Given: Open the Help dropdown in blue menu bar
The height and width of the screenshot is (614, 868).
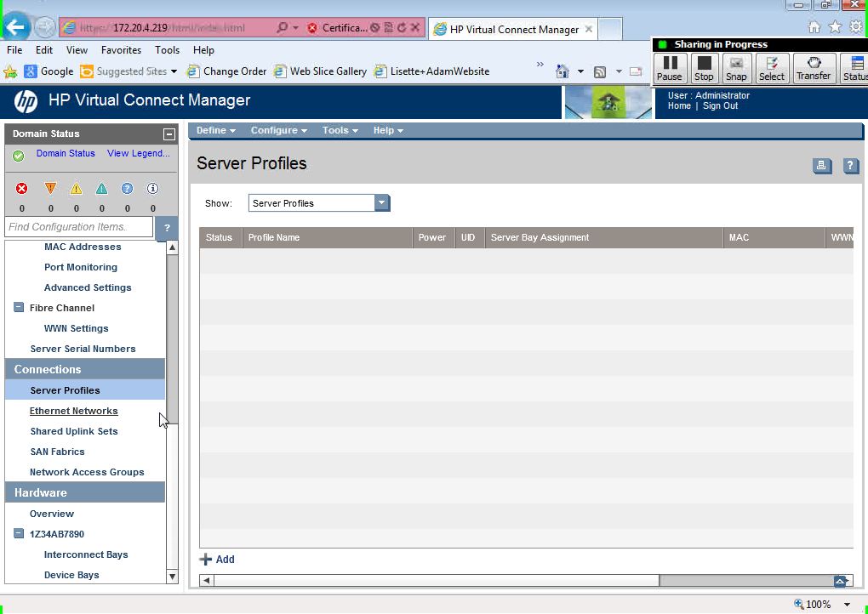Looking at the screenshot, I should (x=388, y=131).
